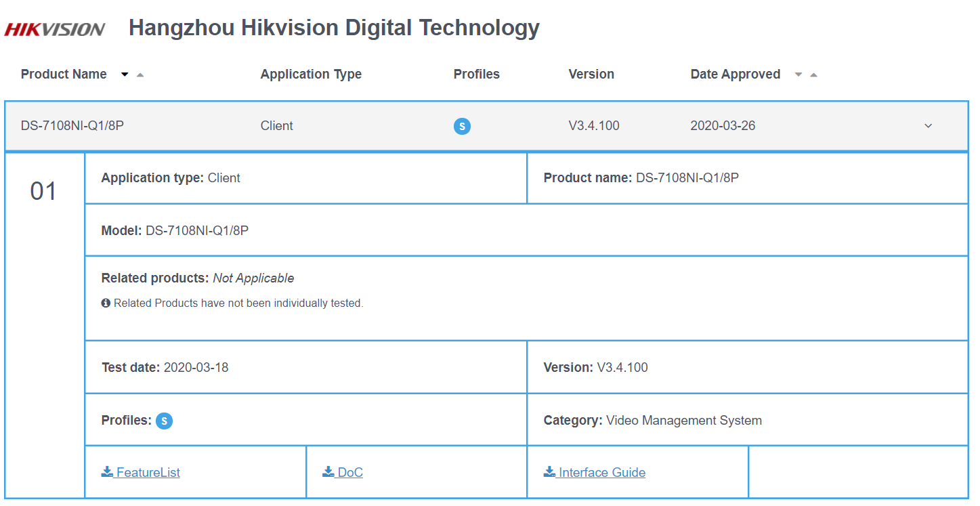The image size is (980, 506).
Task: Sort Product Name ascending arrow
Action: click(140, 75)
